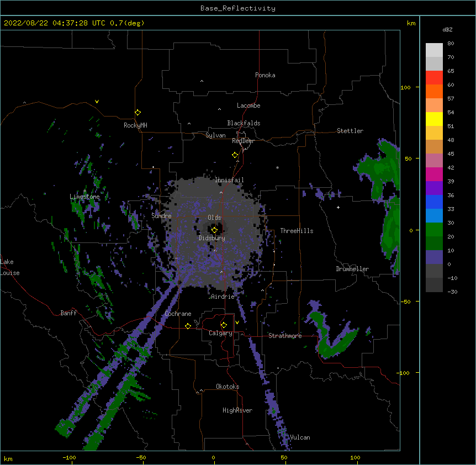Click the 0.7(deg) elevation angle text
This screenshot has width=476, height=465.
click(127, 23)
